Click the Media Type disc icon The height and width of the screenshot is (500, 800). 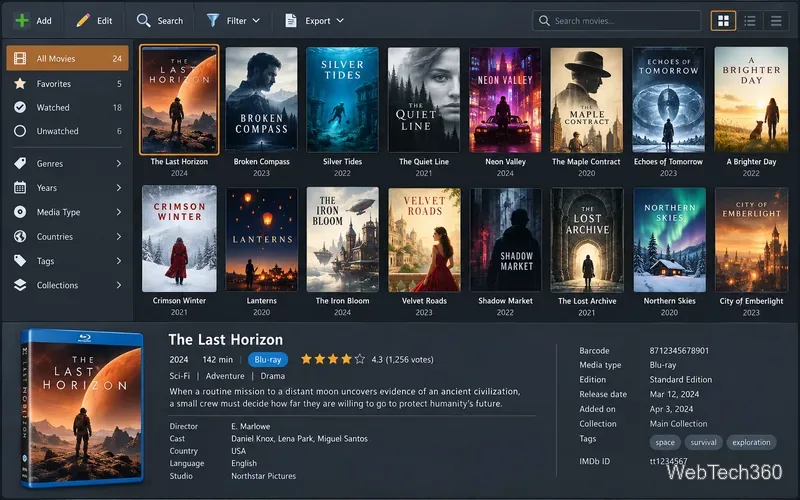[x=20, y=212]
